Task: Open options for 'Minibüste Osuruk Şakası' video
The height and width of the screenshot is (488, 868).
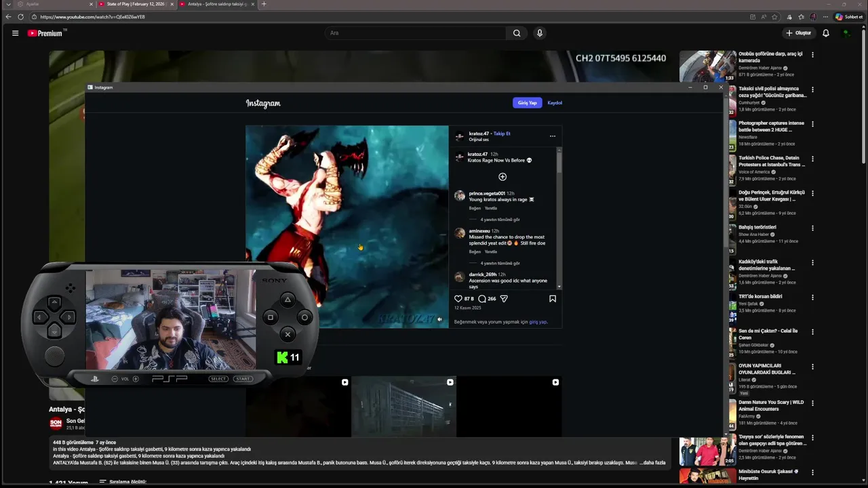Action: pos(812,472)
